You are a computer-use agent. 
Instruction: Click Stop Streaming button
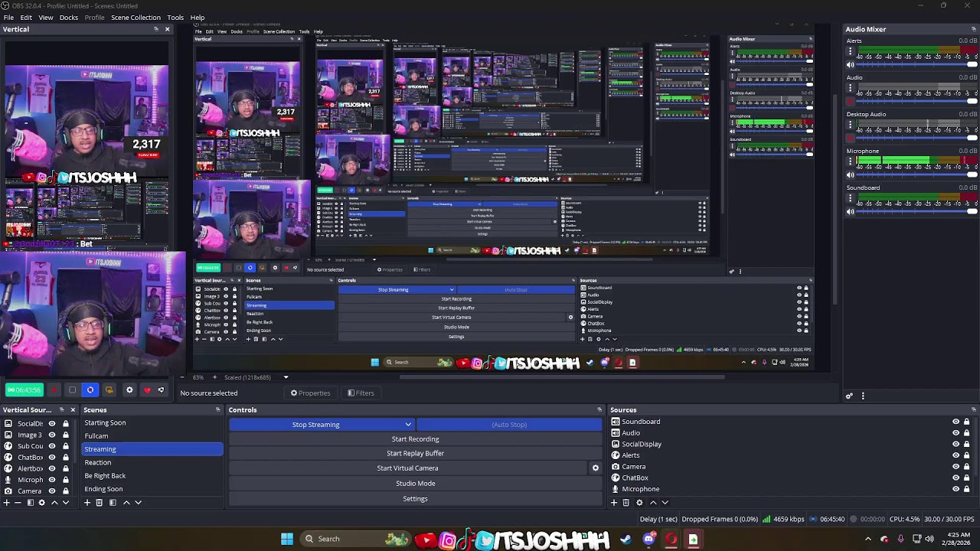(315, 425)
